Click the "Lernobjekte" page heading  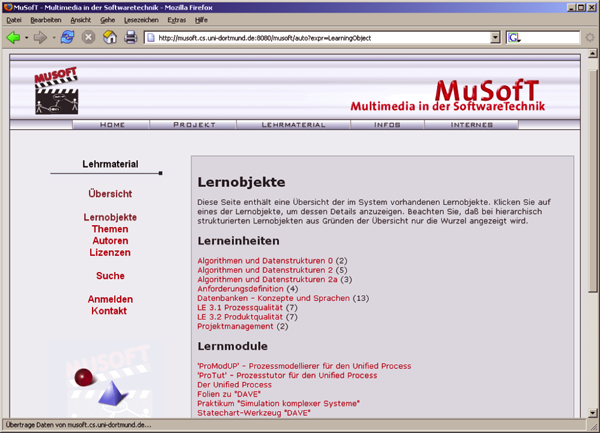point(241,182)
